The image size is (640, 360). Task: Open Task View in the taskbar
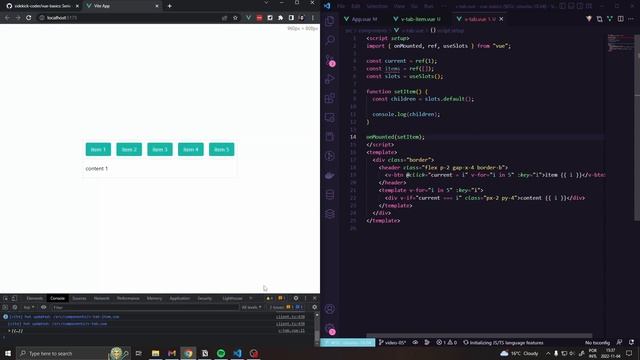(x=139, y=353)
